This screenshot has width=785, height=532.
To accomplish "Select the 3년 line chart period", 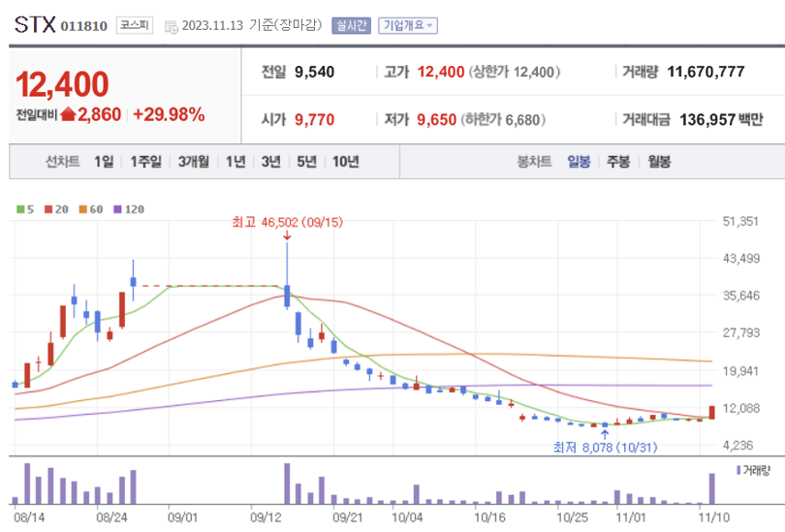I will point(270,162).
